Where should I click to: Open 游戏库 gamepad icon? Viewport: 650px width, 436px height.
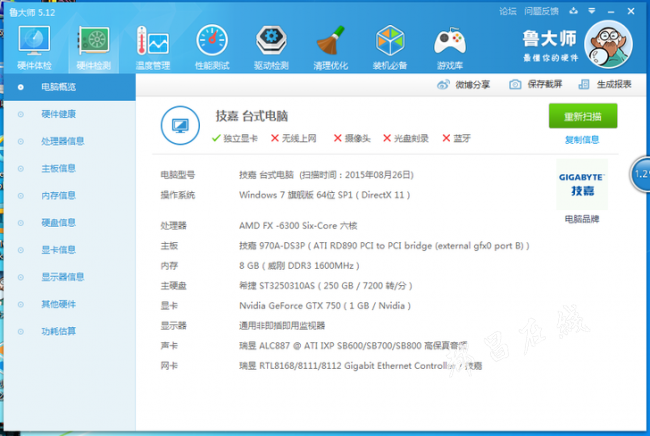tap(450, 47)
